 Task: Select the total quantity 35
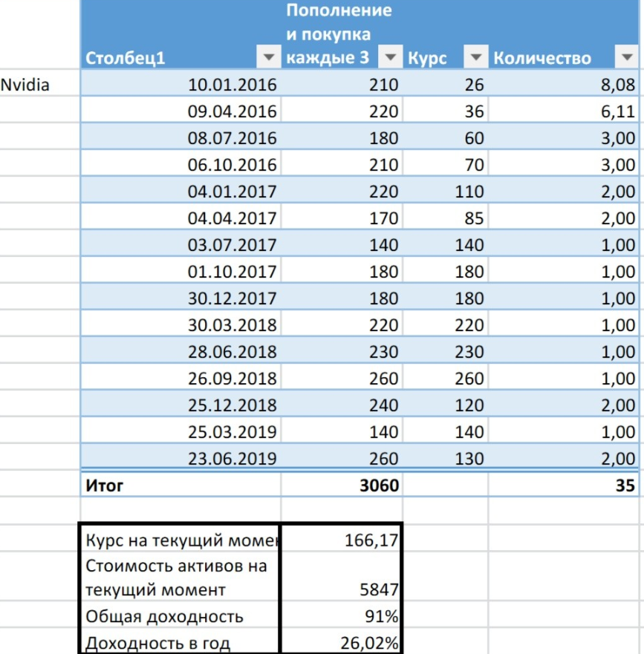tap(564, 485)
